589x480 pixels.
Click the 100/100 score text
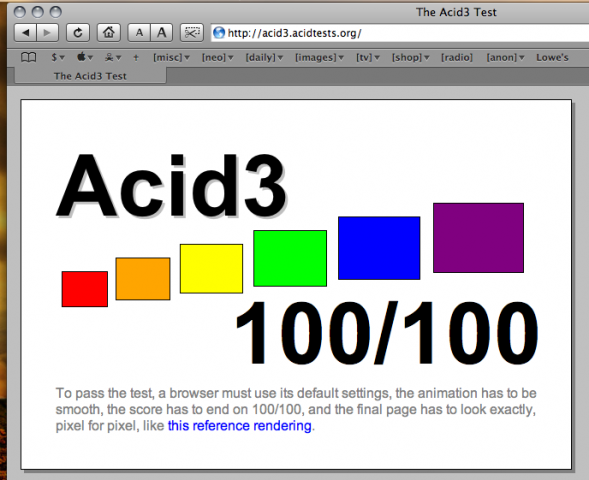387,333
